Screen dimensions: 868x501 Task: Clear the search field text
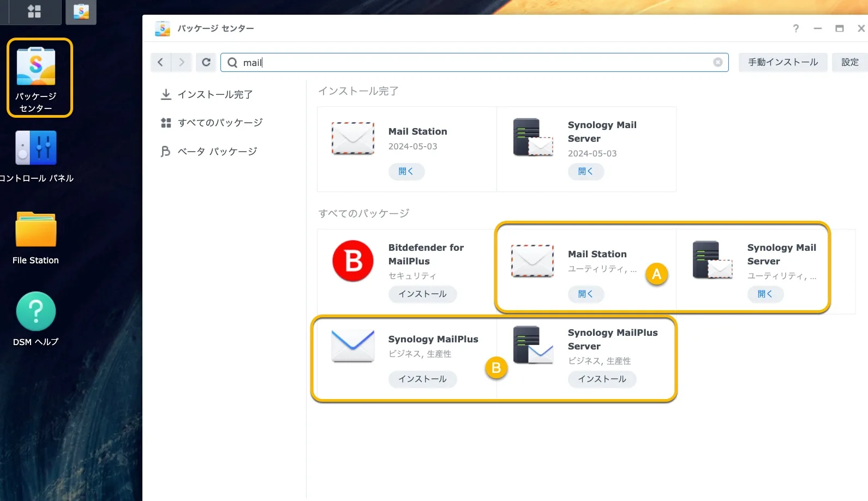[718, 62]
